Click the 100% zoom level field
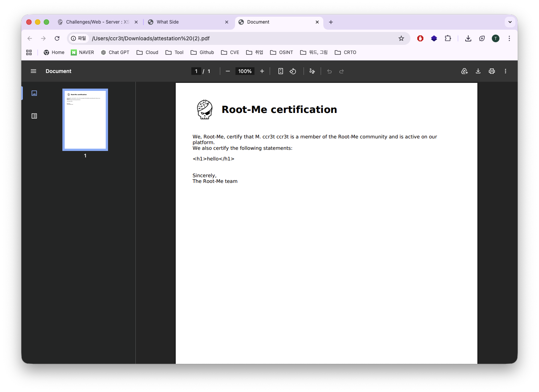 [x=245, y=71]
